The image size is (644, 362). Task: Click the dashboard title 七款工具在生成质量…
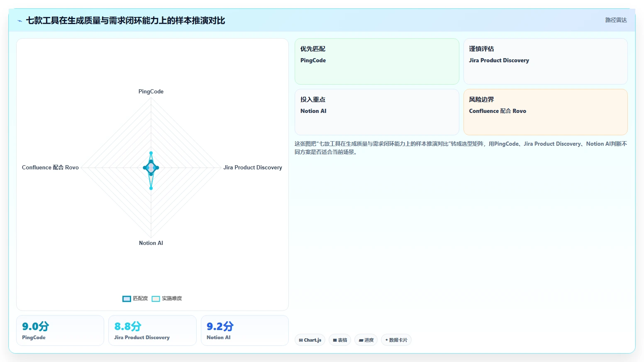(x=125, y=20)
